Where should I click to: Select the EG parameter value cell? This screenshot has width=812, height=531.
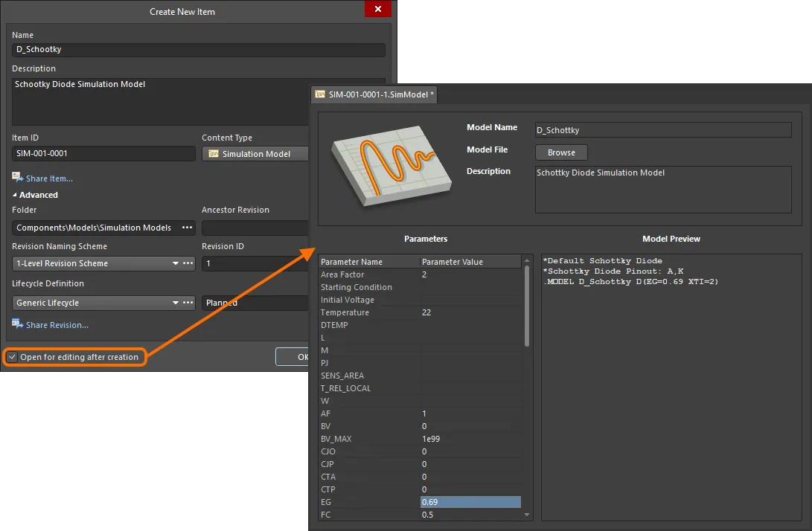coord(470,502)
